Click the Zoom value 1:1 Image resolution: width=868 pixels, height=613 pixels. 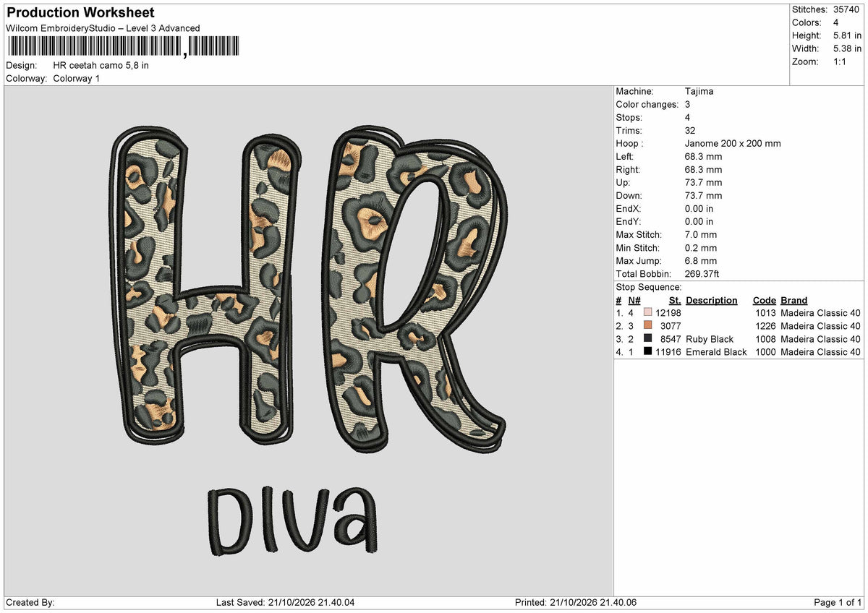click(x=841, y=61)
